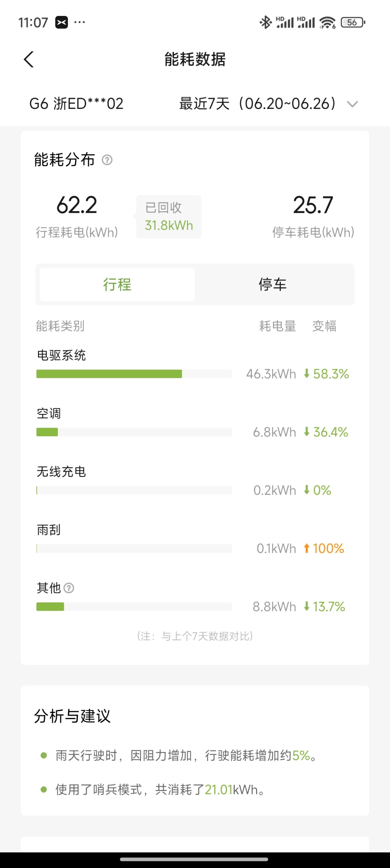
Task: Open help icon beside 能耗分布
Action: pyautogui.click(x=107, y=160)
